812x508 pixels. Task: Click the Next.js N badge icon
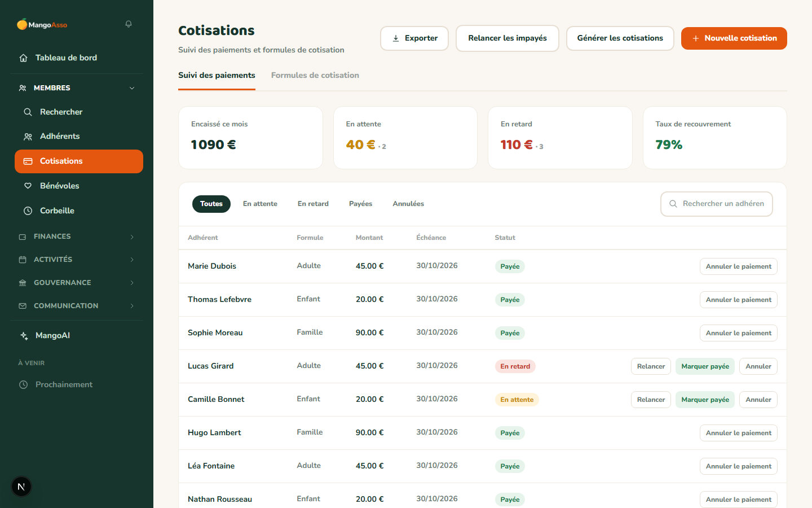point(21,487)
